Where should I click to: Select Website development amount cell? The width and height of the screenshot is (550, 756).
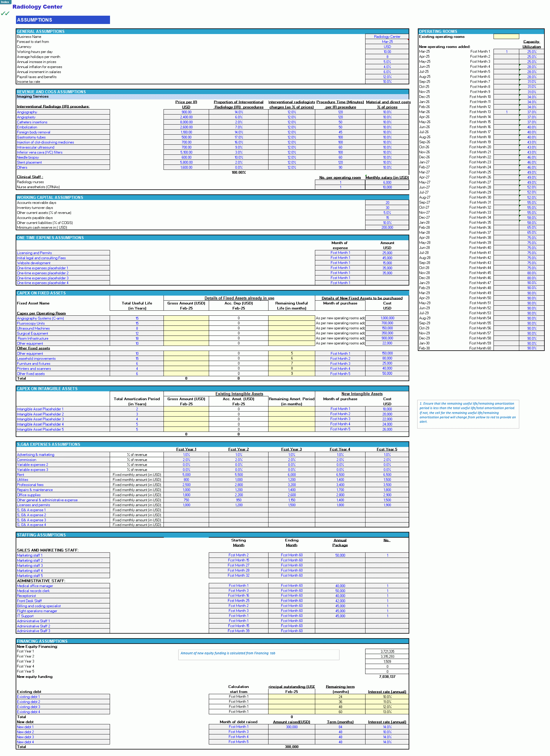tap(387, 263)
